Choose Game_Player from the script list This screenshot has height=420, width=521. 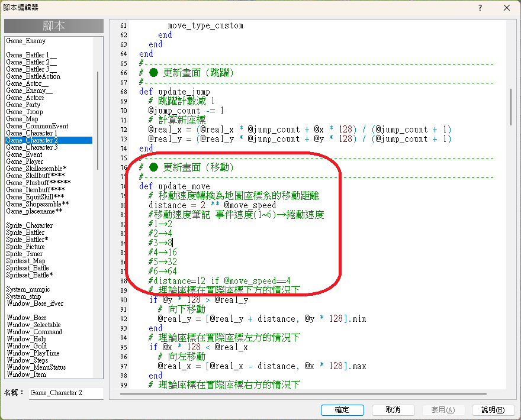[24, 161]
